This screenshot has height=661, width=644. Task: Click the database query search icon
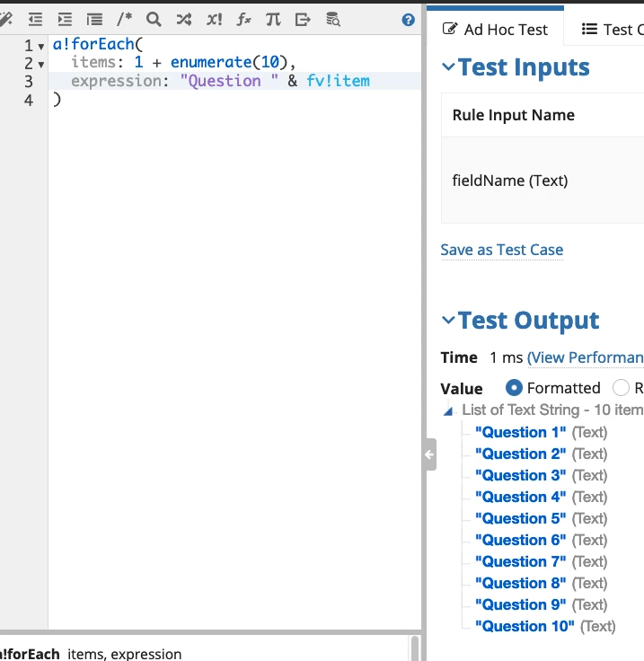pos(333,20)
